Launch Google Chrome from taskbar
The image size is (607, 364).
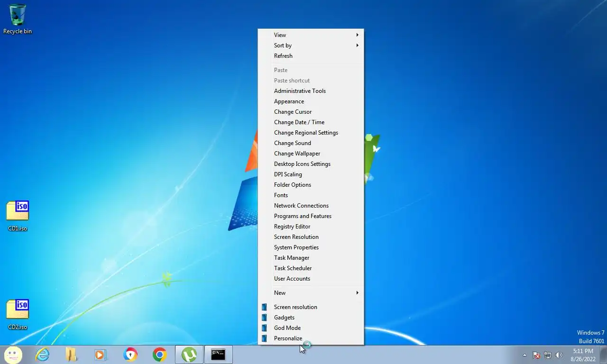(159, 355)
